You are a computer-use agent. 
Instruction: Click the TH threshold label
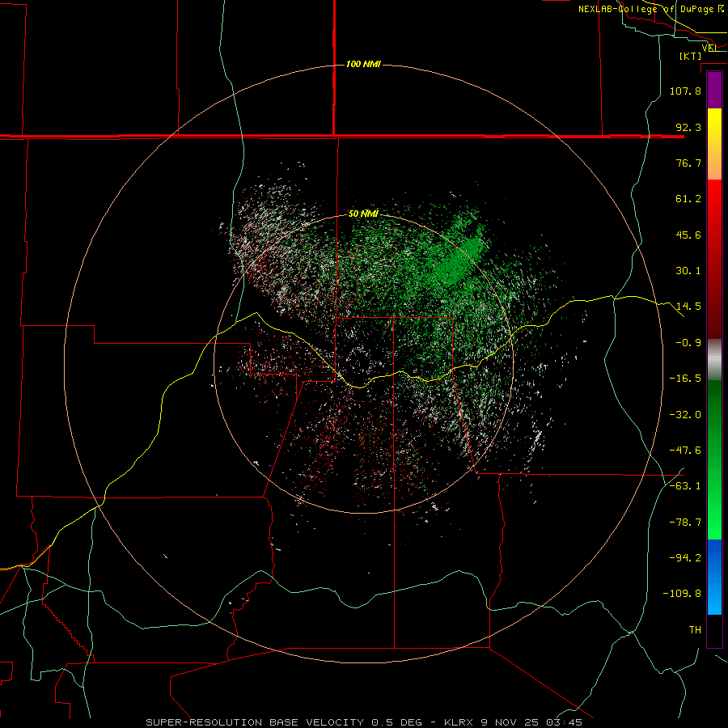pos(695,630)
